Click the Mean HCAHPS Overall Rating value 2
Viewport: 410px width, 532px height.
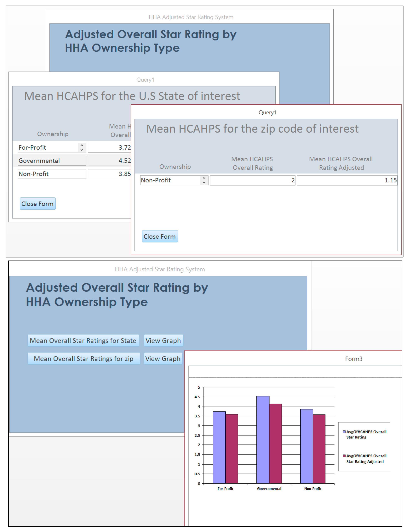tap(253, 180)
